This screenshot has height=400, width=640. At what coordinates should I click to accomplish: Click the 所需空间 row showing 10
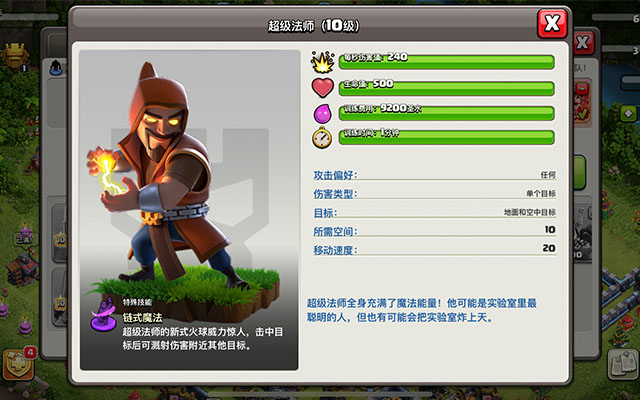(x=434, y=231)
